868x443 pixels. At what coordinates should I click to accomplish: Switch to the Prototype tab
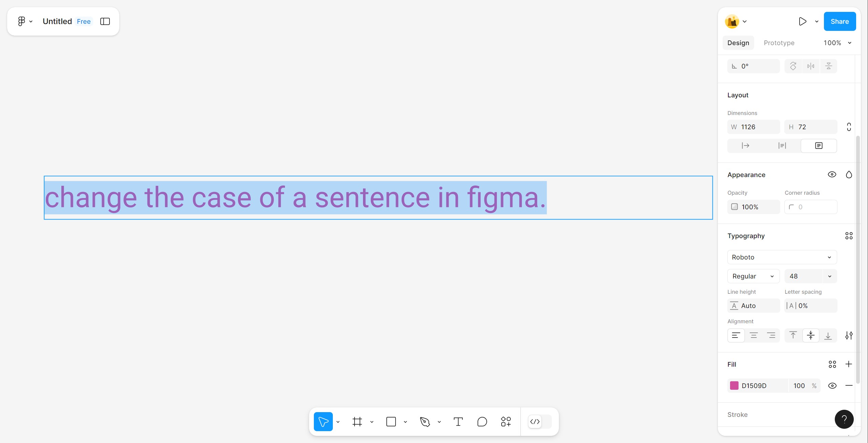tap(779, 43)
